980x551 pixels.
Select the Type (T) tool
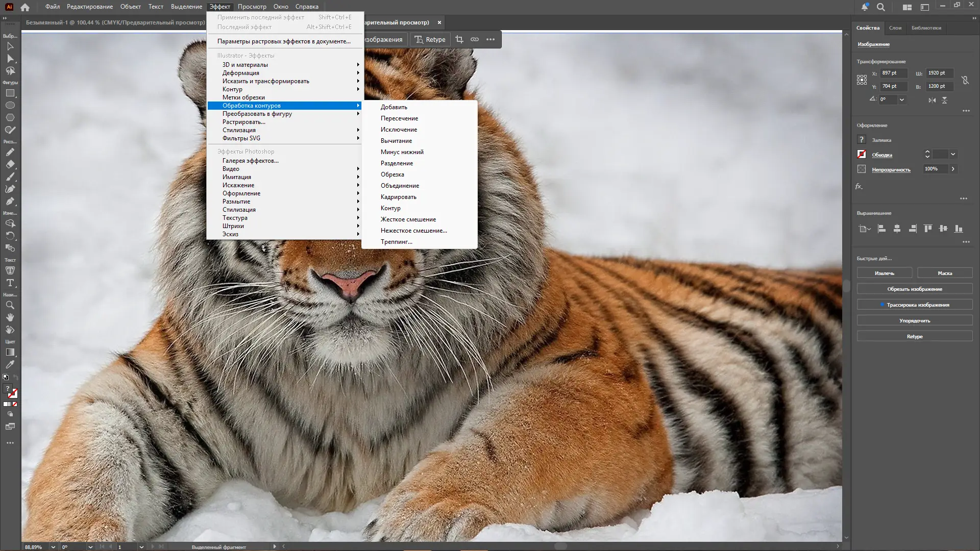(10, 283)
